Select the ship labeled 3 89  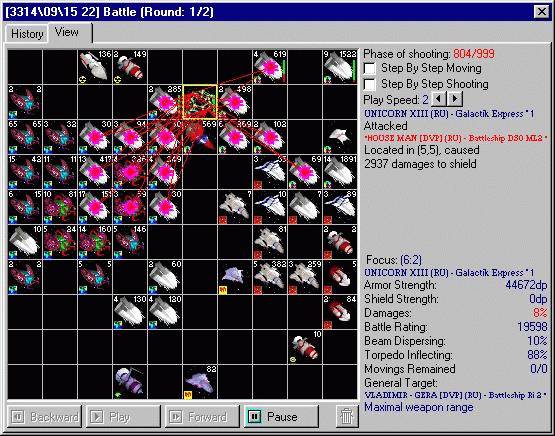coord(340,207)
